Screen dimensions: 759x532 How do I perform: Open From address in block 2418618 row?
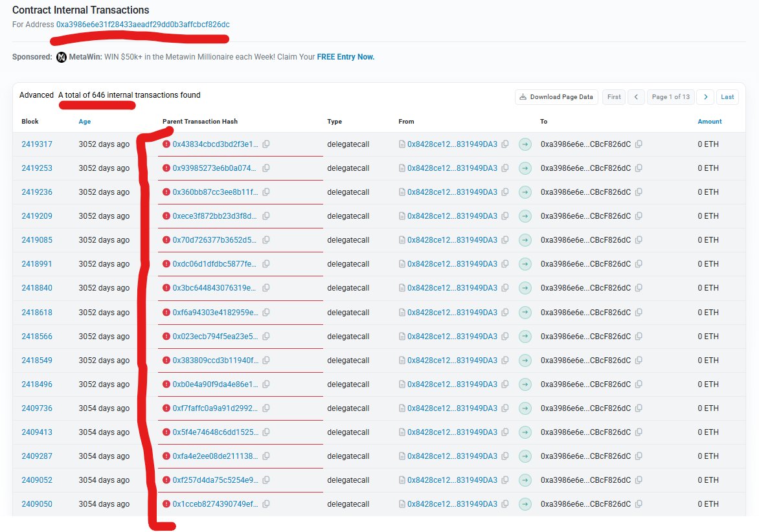[x=452, y=313]
